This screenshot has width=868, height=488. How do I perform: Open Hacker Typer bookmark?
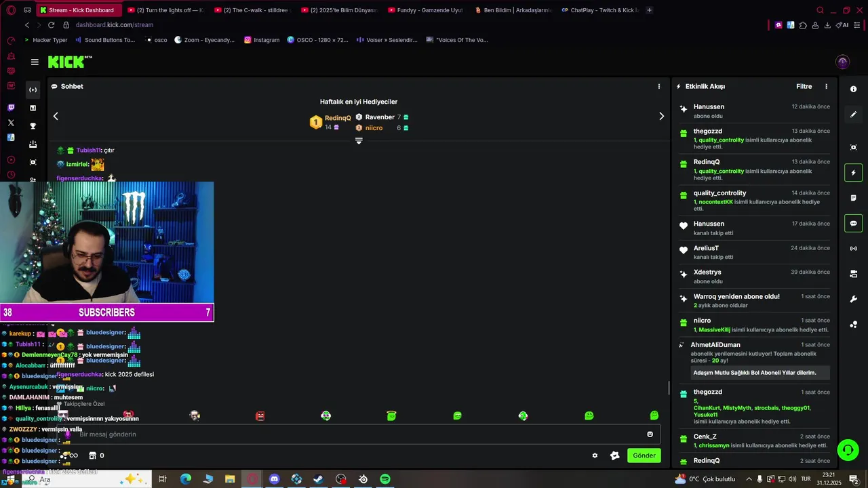(x=45, y=40)
